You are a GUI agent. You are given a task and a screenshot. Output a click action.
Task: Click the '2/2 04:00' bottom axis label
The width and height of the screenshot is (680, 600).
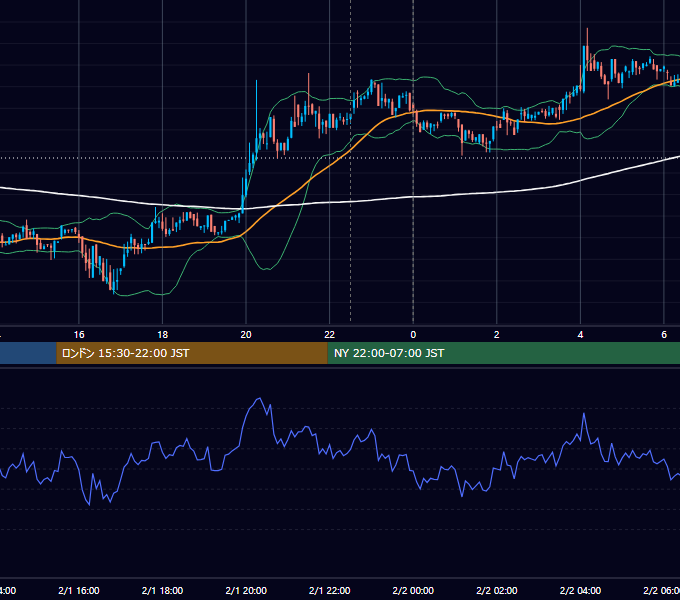pos(580,590)
